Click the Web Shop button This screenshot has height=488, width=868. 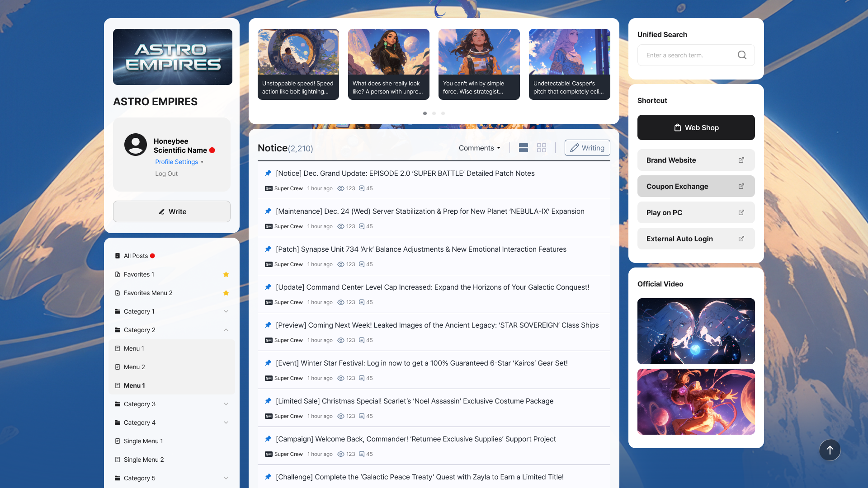(696, 127)
